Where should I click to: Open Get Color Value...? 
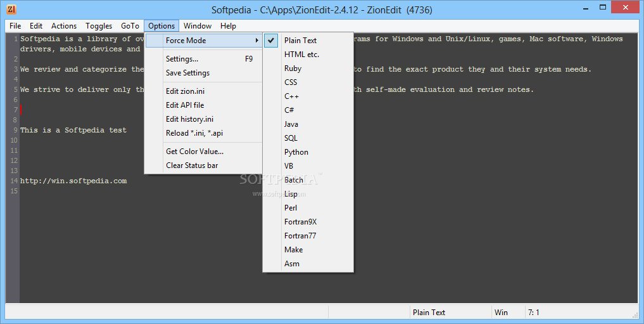pyautogui.click(x=204, y=152)
